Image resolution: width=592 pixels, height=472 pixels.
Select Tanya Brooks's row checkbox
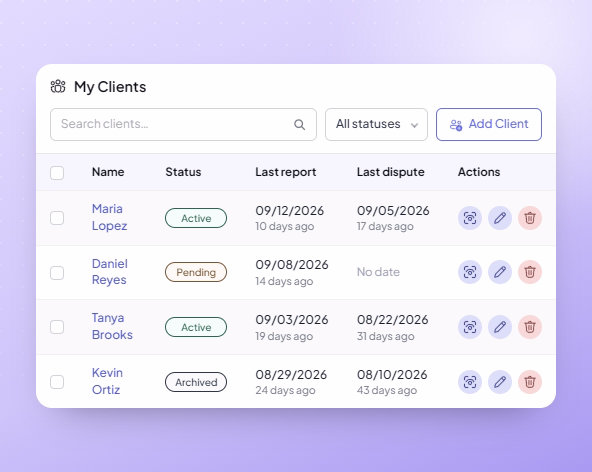pyautogui.click(x=57, y=327)
